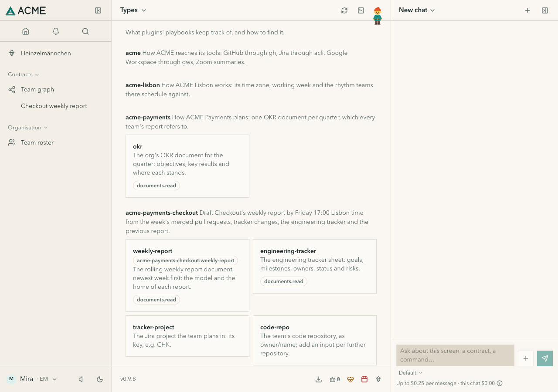The width and height of the screenshot is (558, 392).
Task: Collapse the left sidebar panel
Action: pyautogui.click(x=98, y=10)
